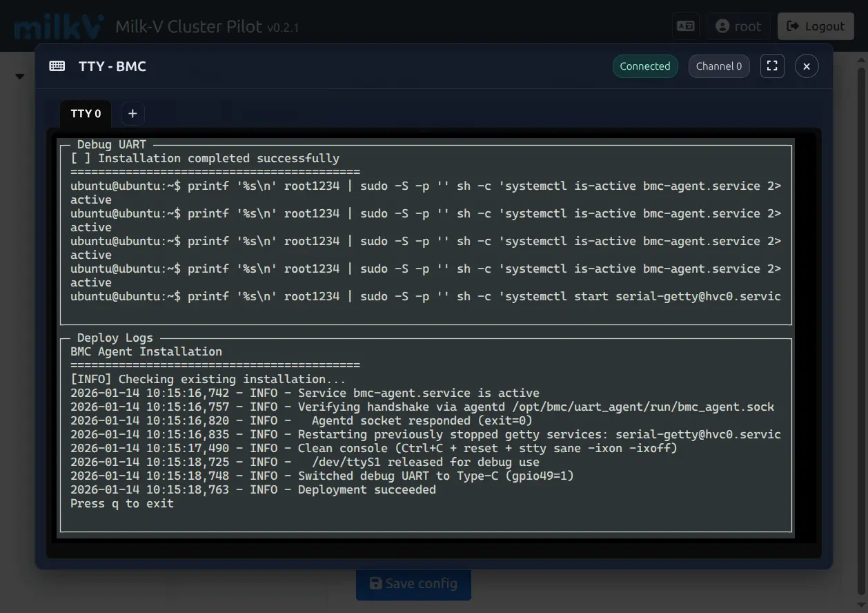Screen dimensions: 868x613
Task: Expand terminal with the fullscreen icon
Action: tap(772, 66)
